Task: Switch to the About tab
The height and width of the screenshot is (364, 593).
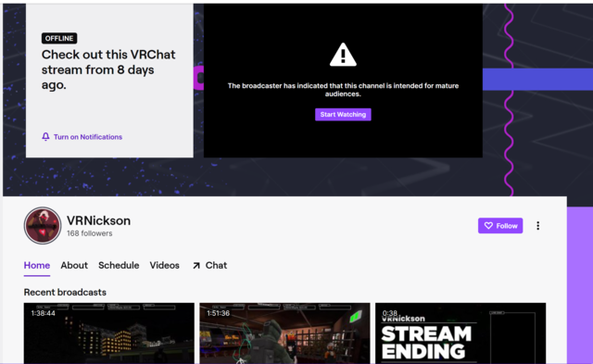Action: pyautogui.click(x=74, y=265)
